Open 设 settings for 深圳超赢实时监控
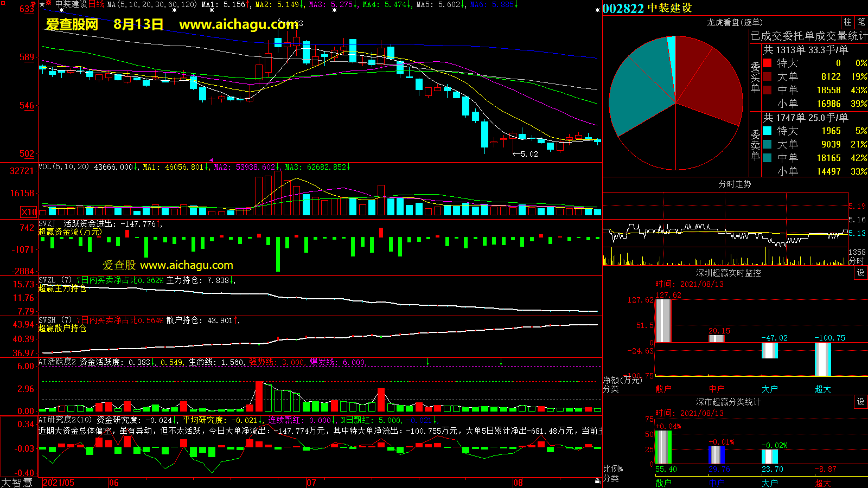The image size is (868, 488). pyautogui.click(x=861, y=273)
